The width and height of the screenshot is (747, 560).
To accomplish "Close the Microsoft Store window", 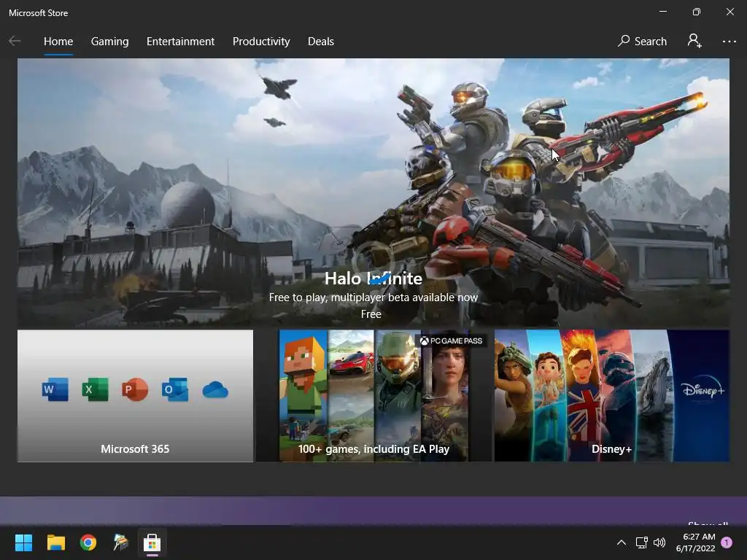I will coord(729,12).
